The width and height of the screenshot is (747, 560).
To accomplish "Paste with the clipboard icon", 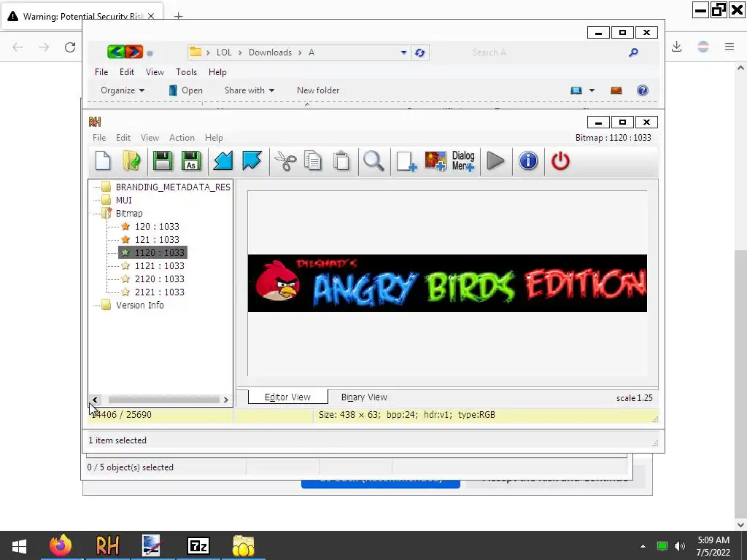I will pyautogui.click(x=341, y=161).
